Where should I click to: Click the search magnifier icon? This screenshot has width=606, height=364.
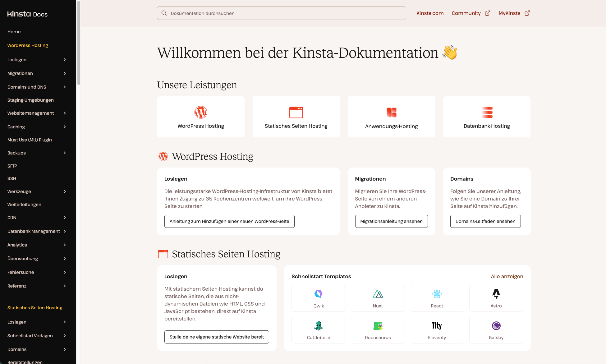click(164, 13)
